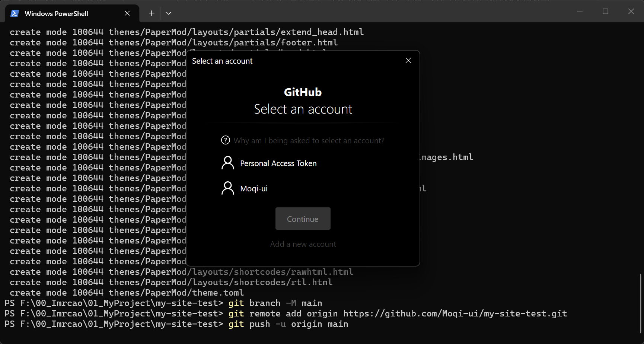Click the 'Select an account' dialog title
This screenshot has height=344, width=644.
222,61
